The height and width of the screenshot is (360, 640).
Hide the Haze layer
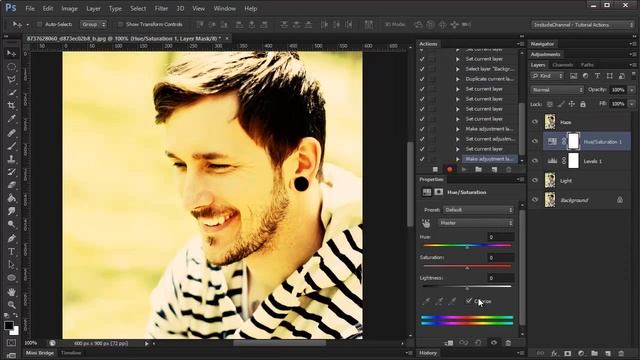(535, 122)
